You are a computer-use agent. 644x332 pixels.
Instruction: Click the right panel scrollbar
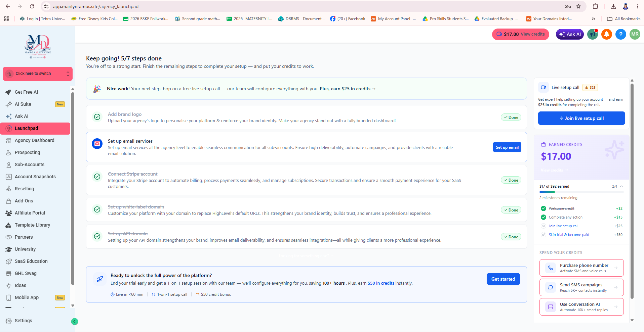pyautogui.click(x=632, y=191)
